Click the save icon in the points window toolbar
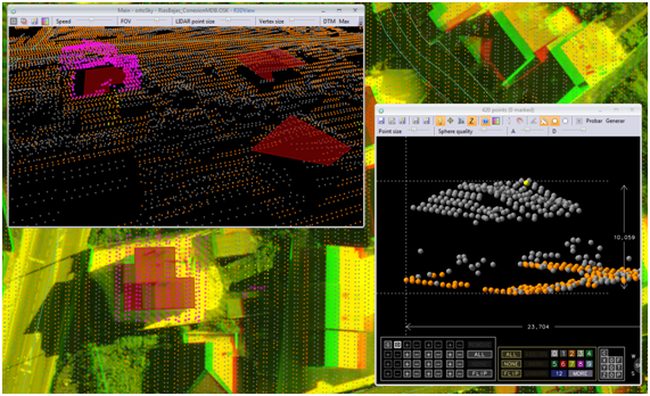650x396 pixels. coord(381,121)
